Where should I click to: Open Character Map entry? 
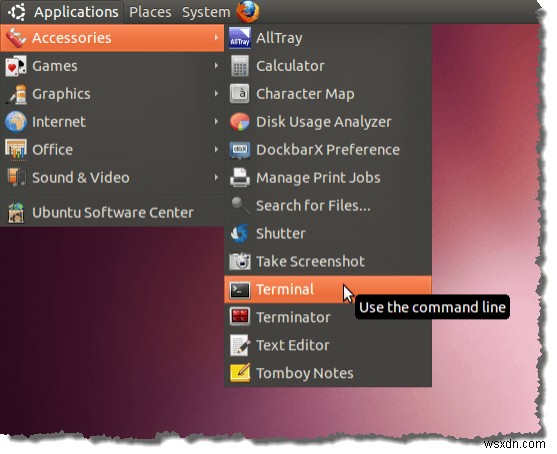click(328, 94)
